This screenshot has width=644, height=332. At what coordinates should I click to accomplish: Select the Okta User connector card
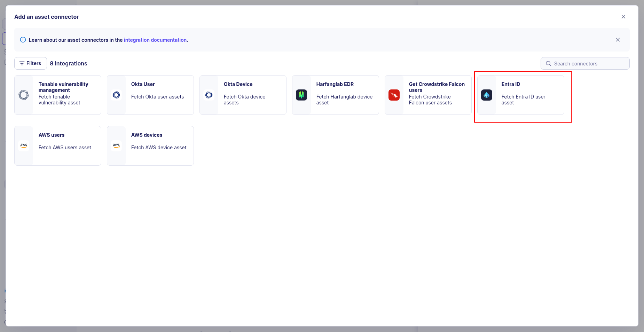[x=150, y=94]
